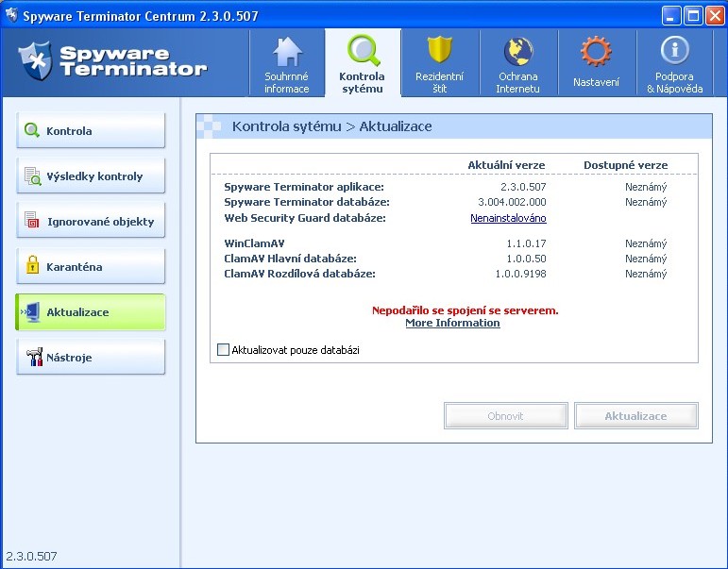Open the More Information link
The image size is (728, 569).
[x=452, y=323]
